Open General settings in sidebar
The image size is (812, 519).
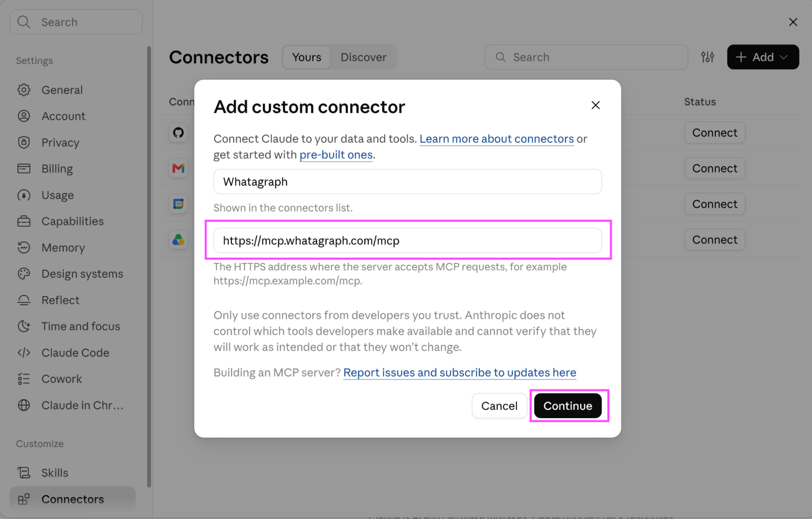(72, 90)
